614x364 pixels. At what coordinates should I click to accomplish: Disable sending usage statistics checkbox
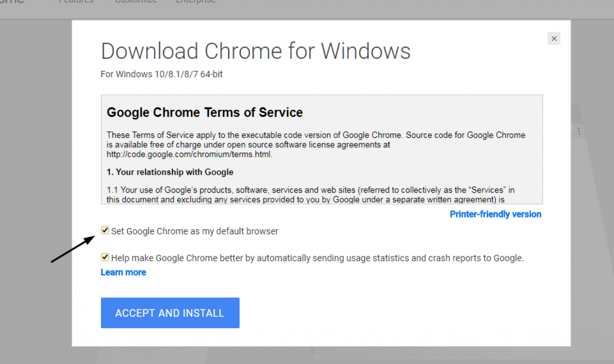[105, 258]
